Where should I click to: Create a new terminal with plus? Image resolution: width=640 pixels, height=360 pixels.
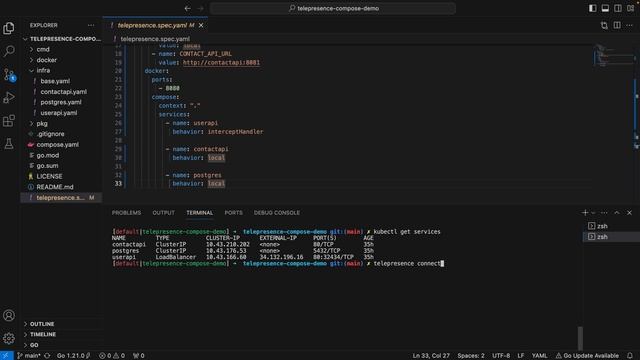(x=585, y=213)
